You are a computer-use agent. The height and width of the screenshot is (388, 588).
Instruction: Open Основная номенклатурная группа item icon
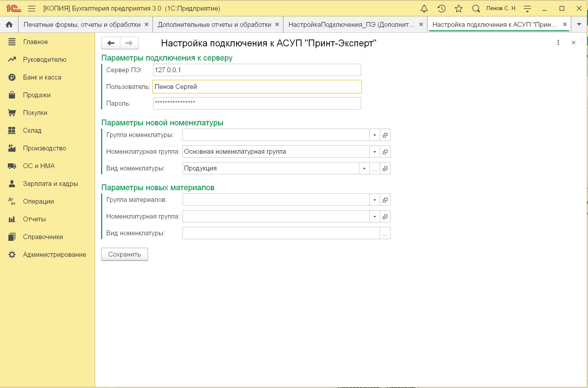[385, 152]
